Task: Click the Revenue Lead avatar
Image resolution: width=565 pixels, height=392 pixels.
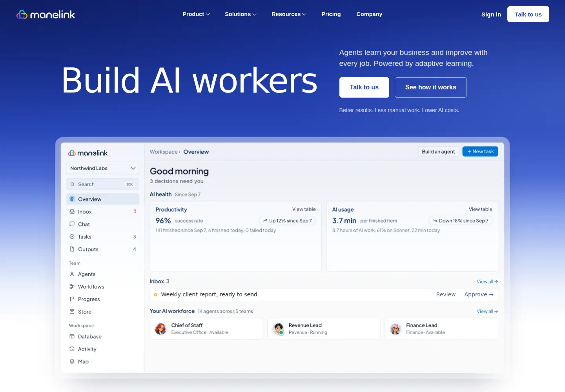Action: (x=278, y=328)
